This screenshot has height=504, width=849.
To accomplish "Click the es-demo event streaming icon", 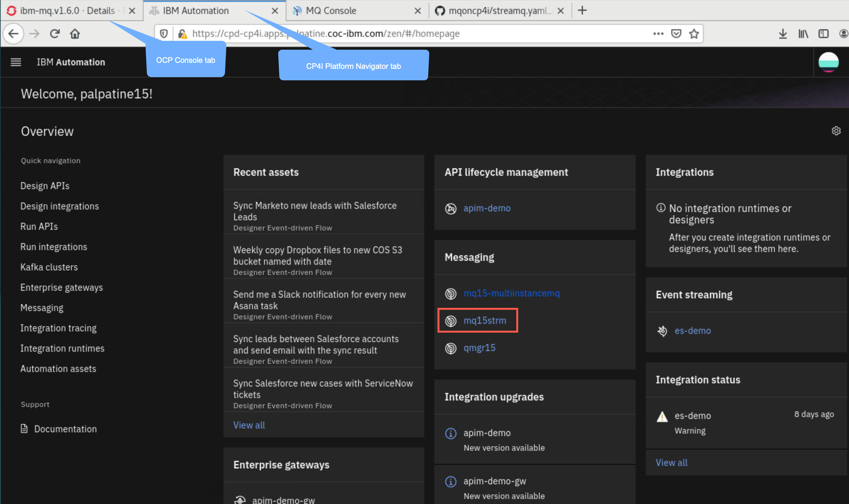I will pyautogui.click(x=662, y=331).
